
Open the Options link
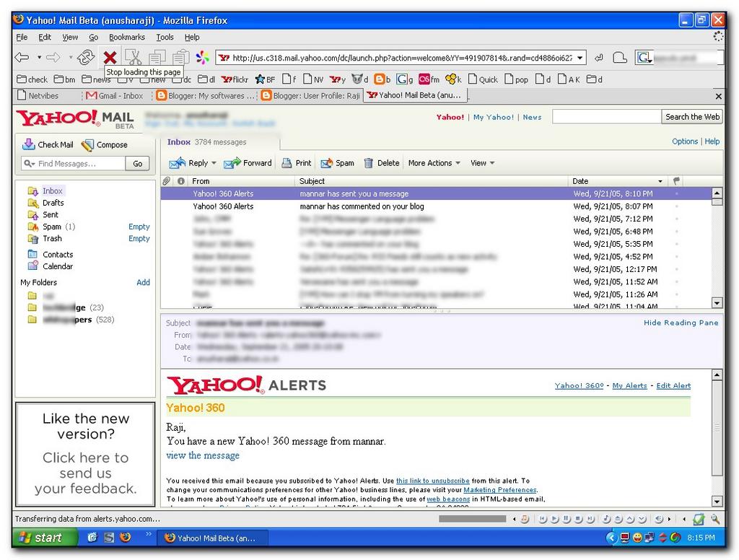685,141
